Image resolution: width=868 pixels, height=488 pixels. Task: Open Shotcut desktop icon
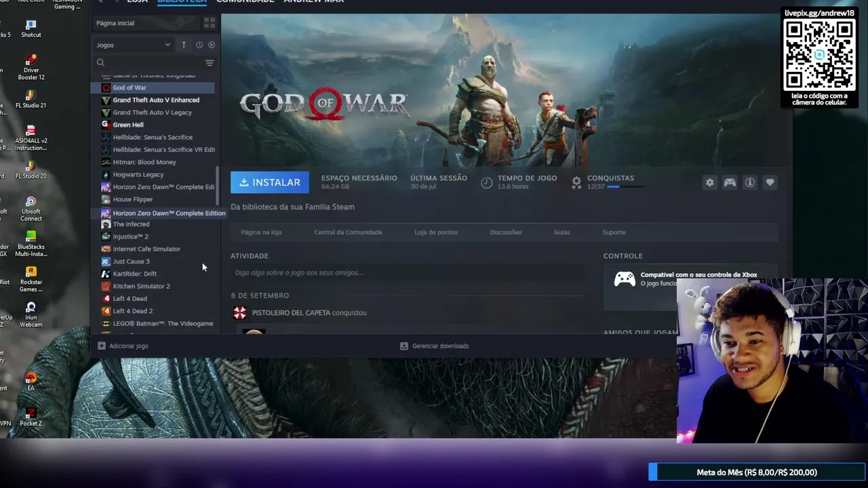31,28
